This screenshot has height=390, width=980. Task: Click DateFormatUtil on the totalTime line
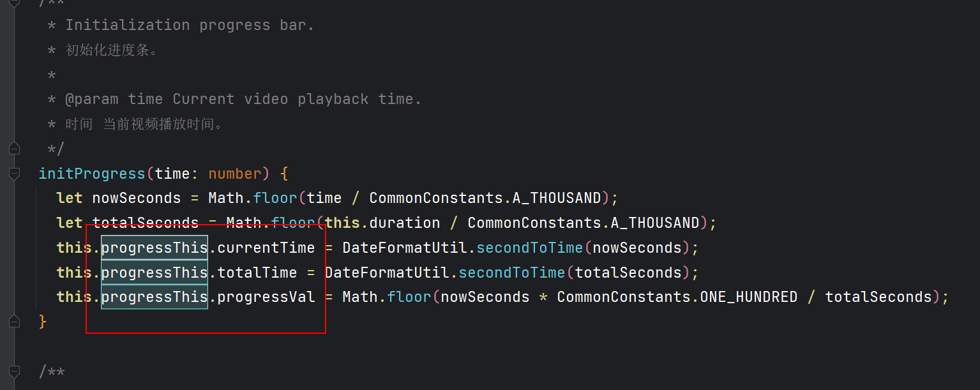(x=388, y=273)
